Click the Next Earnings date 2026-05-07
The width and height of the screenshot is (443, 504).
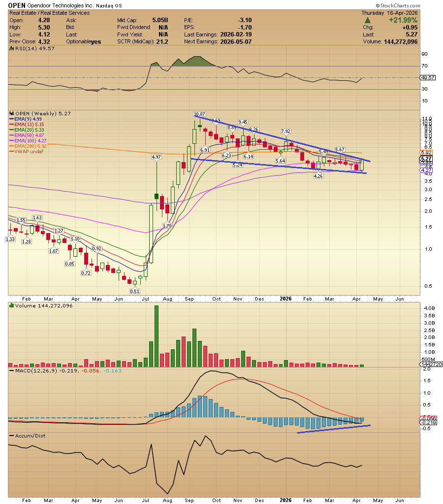[x=236, y=42]
